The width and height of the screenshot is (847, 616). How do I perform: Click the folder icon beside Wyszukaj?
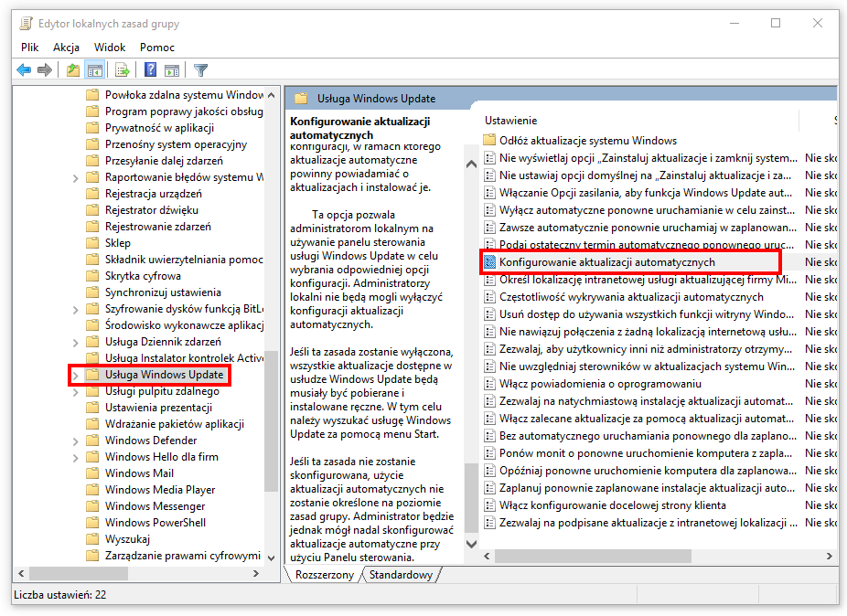tap(93, 539)
